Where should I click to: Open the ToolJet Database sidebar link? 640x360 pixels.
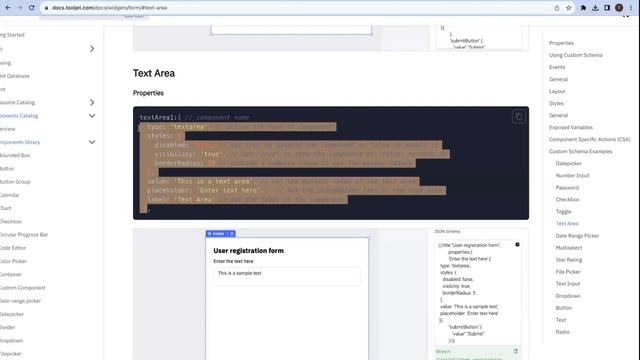click(15, 76)
